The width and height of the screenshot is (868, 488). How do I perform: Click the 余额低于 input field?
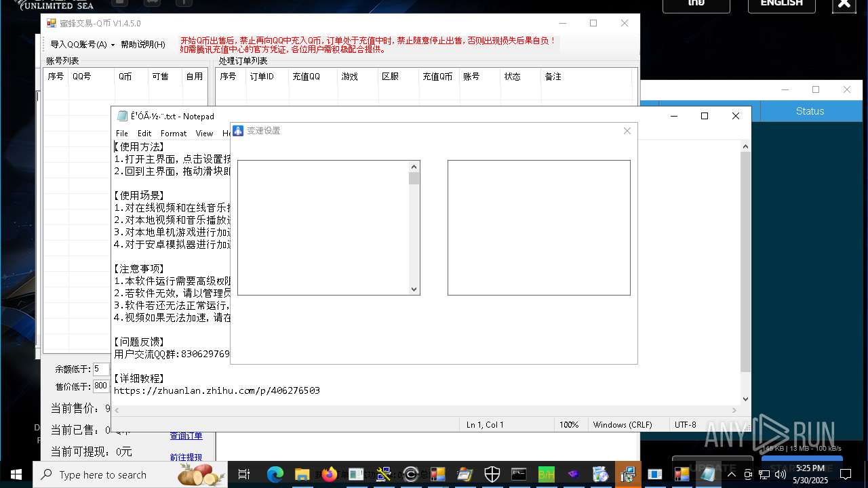[x=101, y=369]
